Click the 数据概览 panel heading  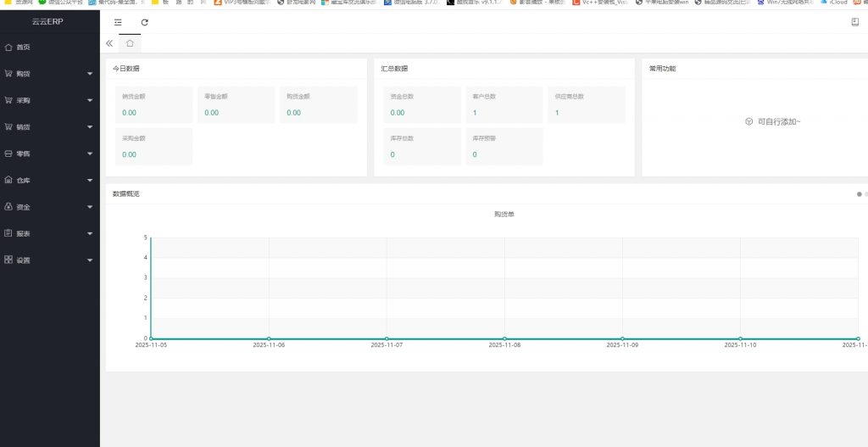click(x=126, y=194)
